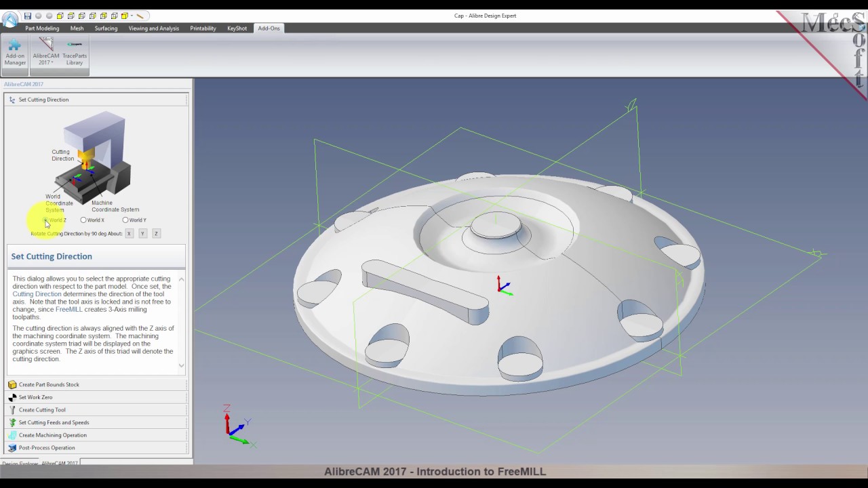Expand the Create Cutting Tool step

(x=96, y=410)
